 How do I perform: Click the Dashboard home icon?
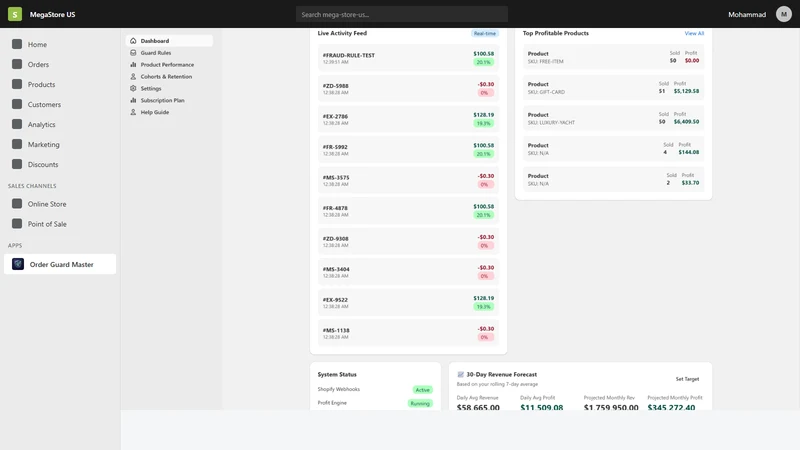(x=133, y=41)
